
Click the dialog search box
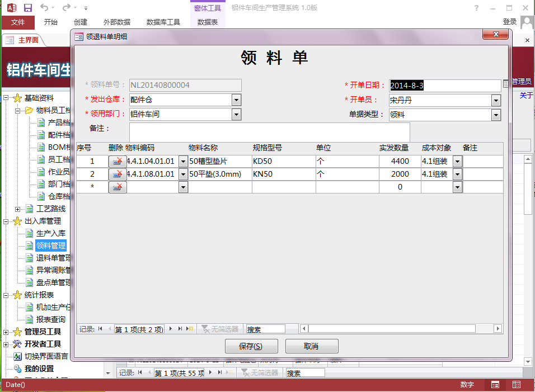[x=265, y=329]
